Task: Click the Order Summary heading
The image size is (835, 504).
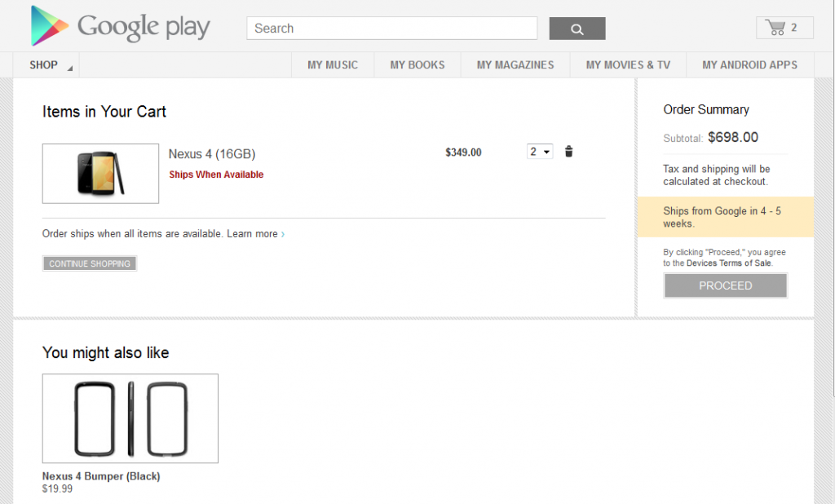Action: [706, 110]
